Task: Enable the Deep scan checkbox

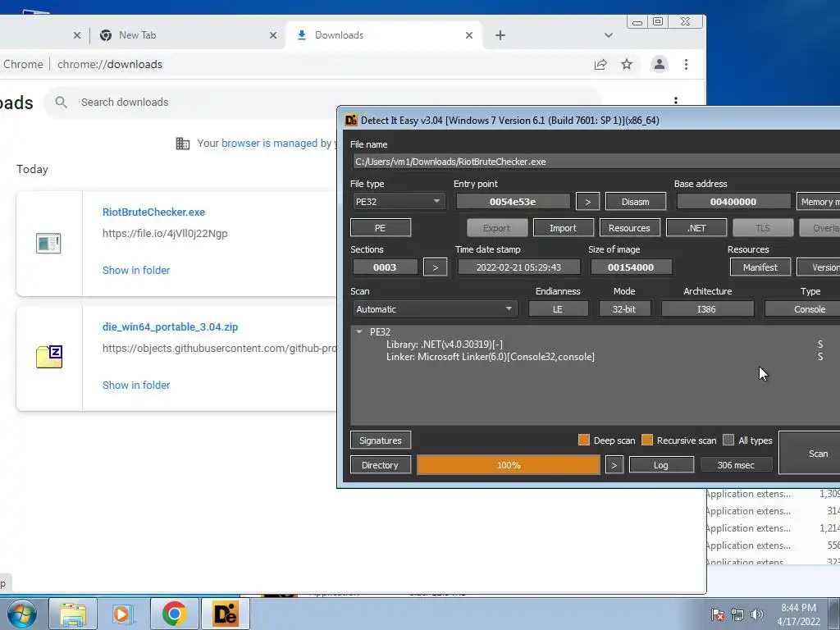Action: [584, 440]
